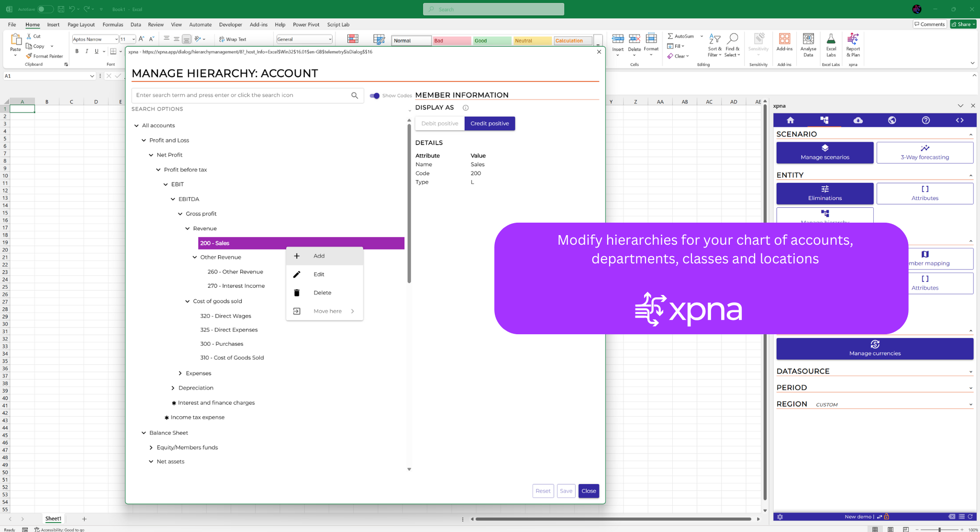
Task: Open the Formulas ribbon tab
Action: [x=112, y=24]
